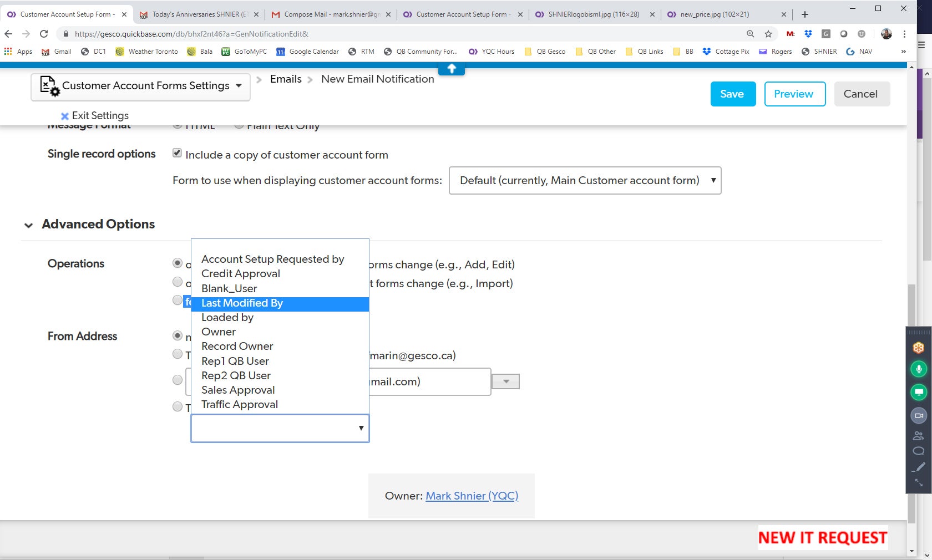932x560 pixels.
Task: Toggle Include a copy of customer account form
Action: [x=177, y=153]
